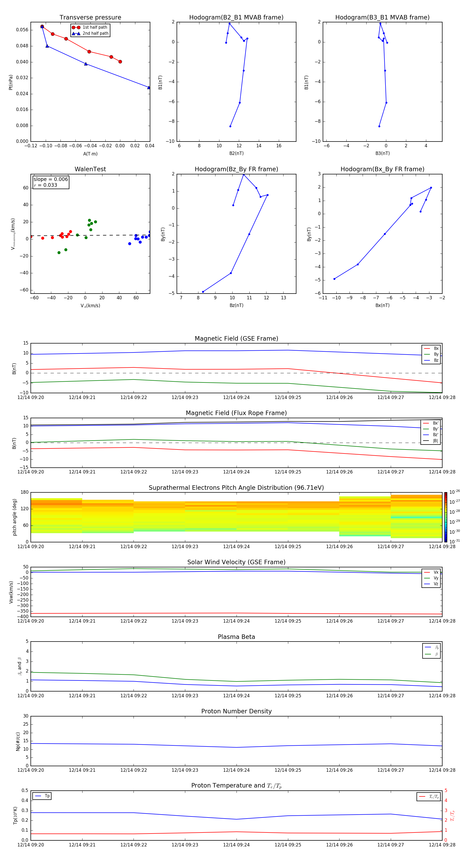Click the "Pt(nPa)" y-axis label

[x=11, y=82]
